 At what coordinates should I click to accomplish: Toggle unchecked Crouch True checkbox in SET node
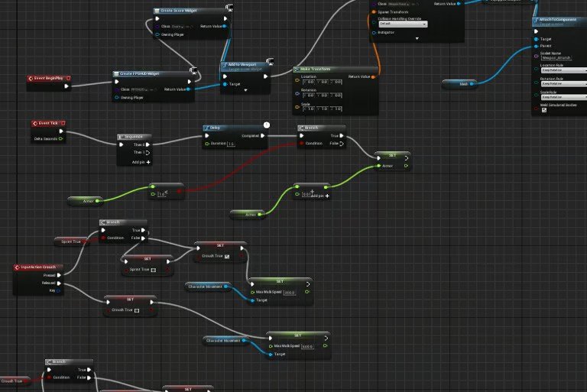click(x=137, y=310)
